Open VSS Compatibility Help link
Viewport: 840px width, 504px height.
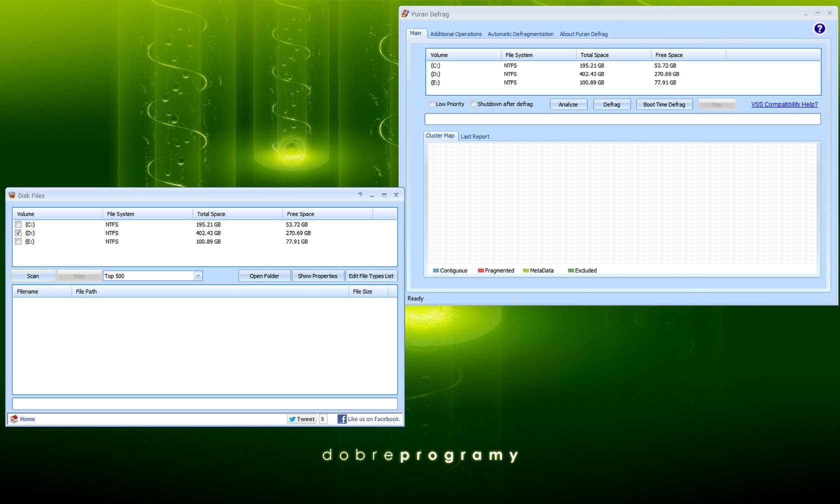tap(784, 104)
